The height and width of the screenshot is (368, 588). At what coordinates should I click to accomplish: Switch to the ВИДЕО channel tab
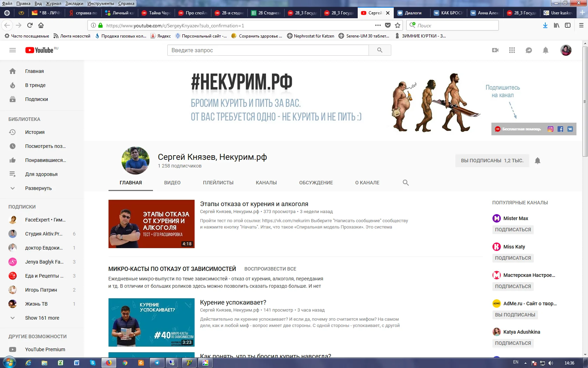coord(172,183)
